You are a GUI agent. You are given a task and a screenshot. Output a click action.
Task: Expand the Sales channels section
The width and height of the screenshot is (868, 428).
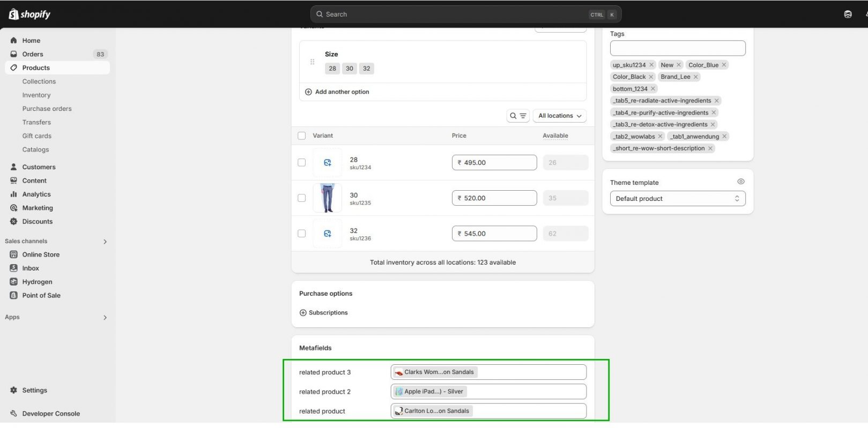(105, 242)
